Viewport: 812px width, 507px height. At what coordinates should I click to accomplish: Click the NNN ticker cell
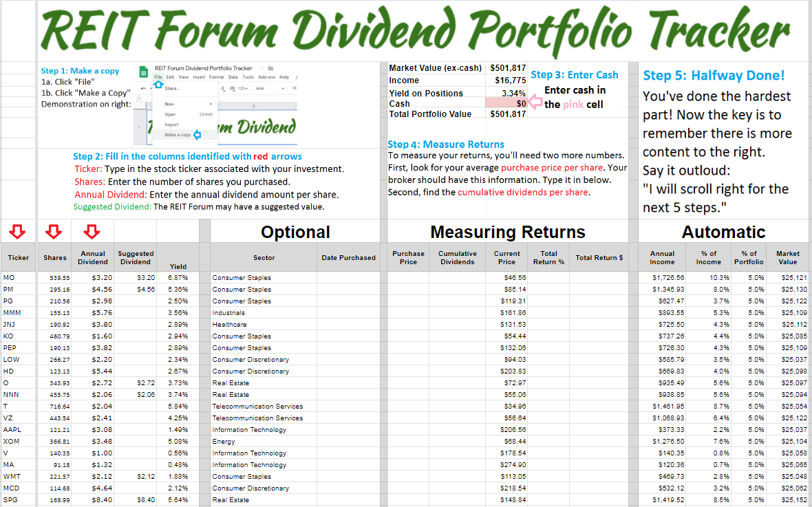18,395
